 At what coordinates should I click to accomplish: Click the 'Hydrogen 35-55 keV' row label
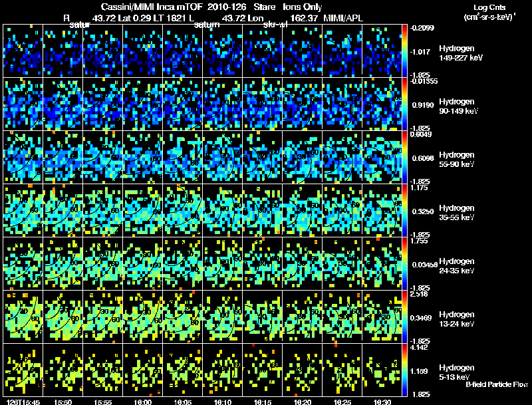point(457,212)
